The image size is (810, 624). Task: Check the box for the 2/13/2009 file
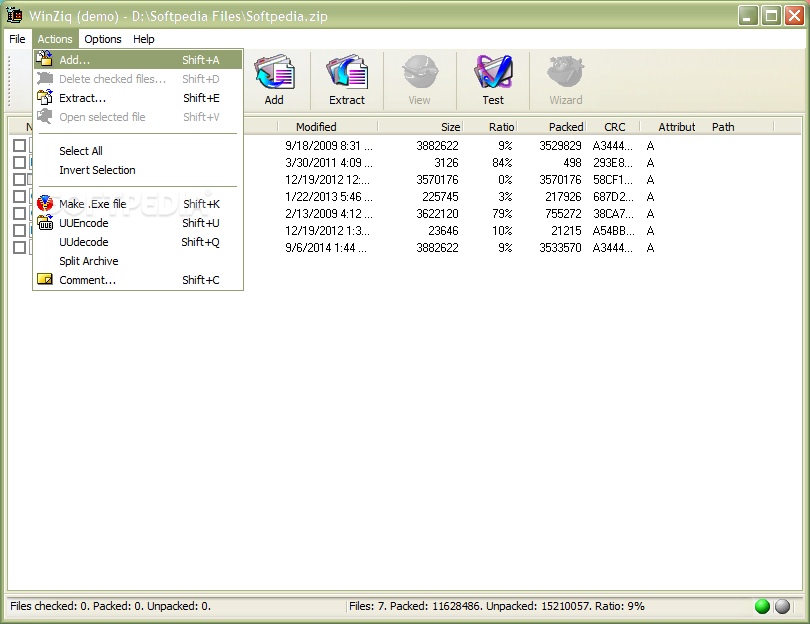[x=20, y=214]
